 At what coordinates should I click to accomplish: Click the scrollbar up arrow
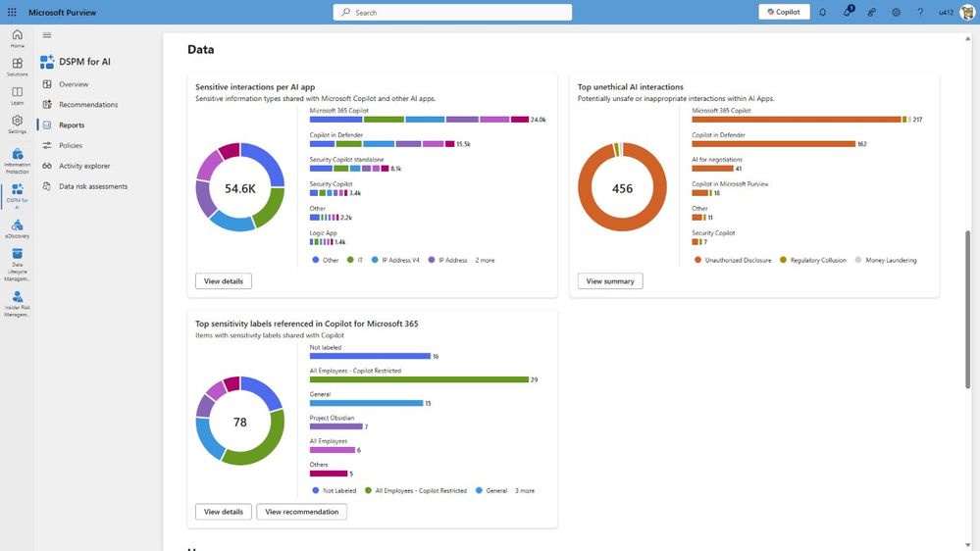tap(967, 39)
